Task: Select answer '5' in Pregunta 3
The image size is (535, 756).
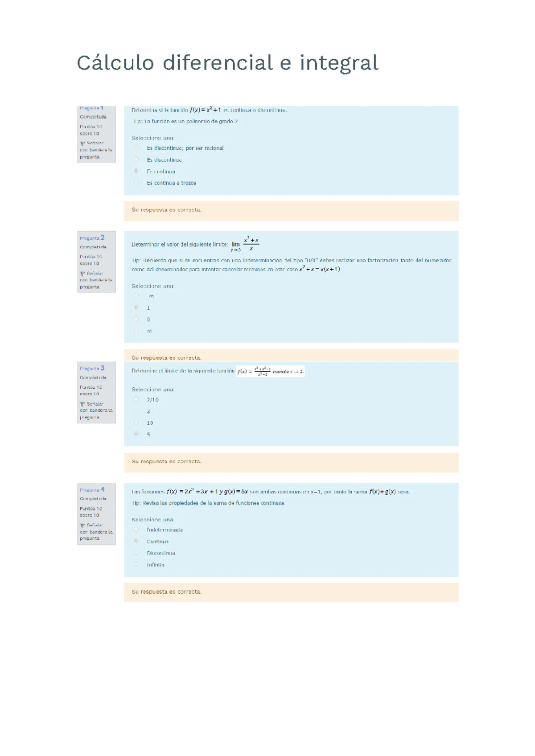Action: 136,434
